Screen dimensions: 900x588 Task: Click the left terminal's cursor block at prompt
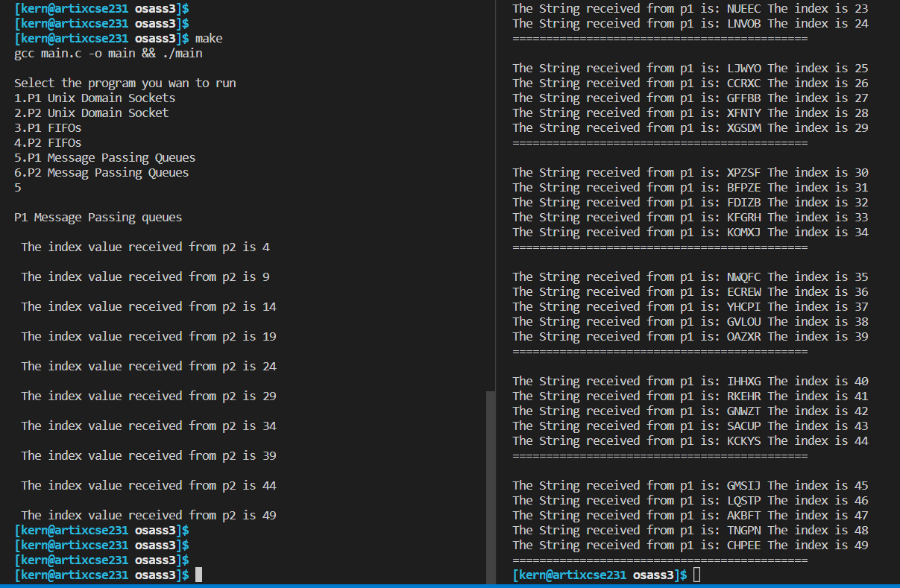point(198,575)
